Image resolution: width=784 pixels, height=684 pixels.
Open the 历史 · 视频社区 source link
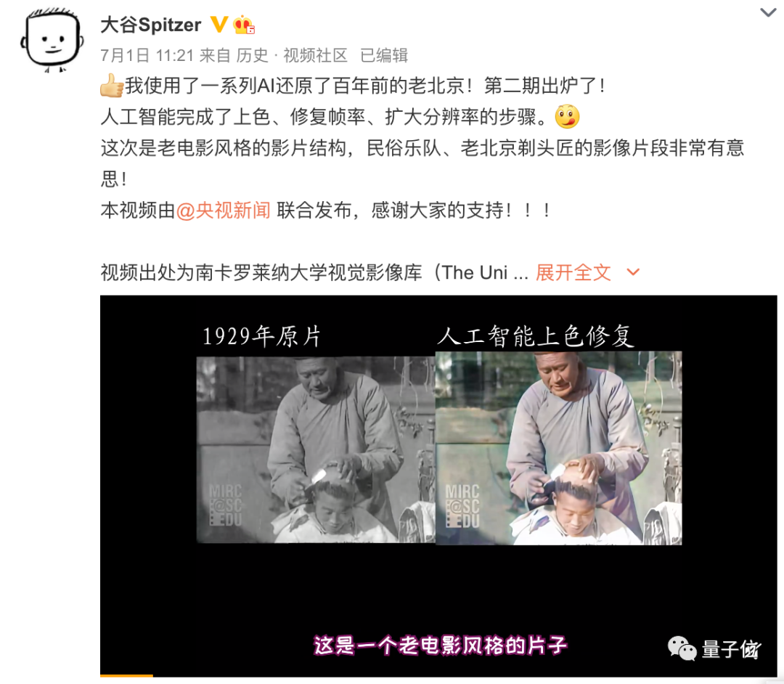292,55
